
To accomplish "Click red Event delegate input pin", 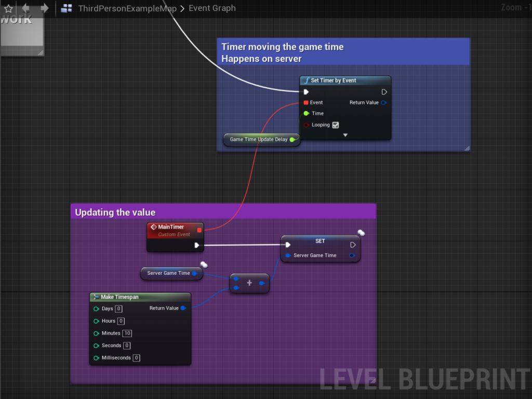I will [x=306, y=102].
